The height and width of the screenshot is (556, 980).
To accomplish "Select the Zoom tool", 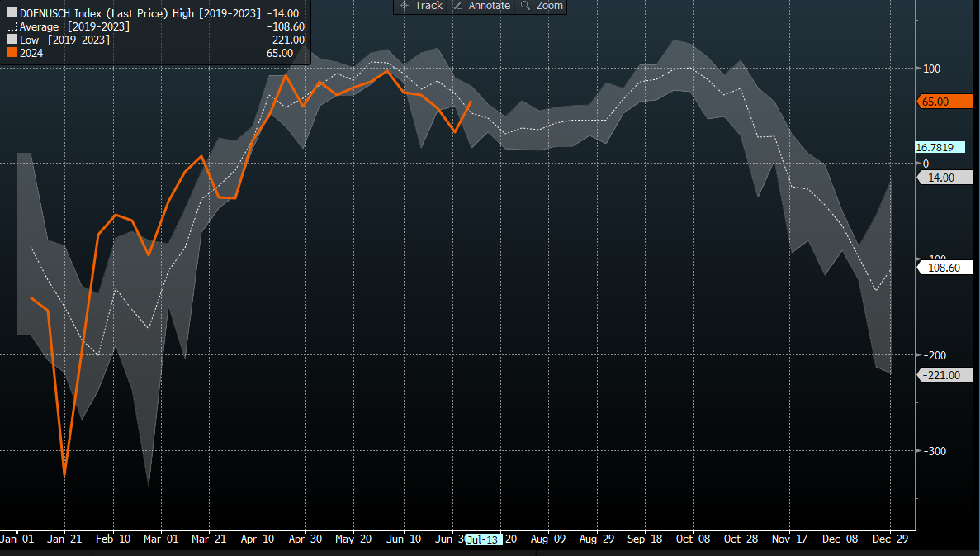I will (542, 6).
